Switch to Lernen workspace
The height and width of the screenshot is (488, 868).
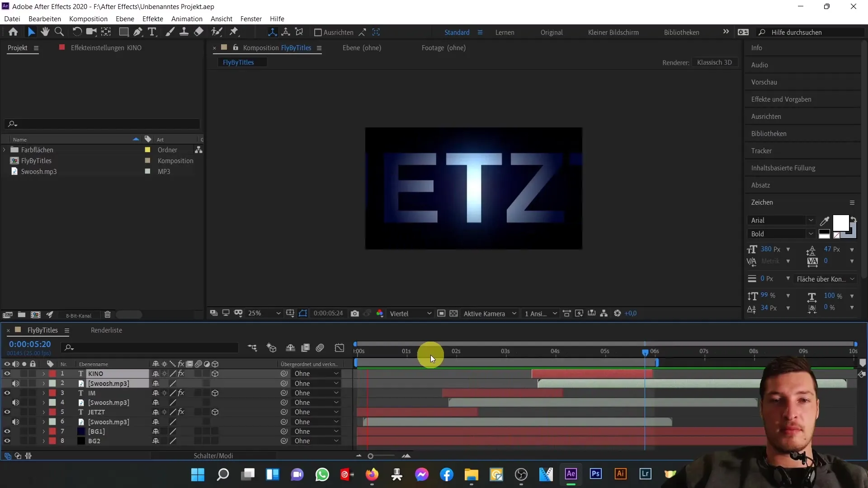point(505,33)
